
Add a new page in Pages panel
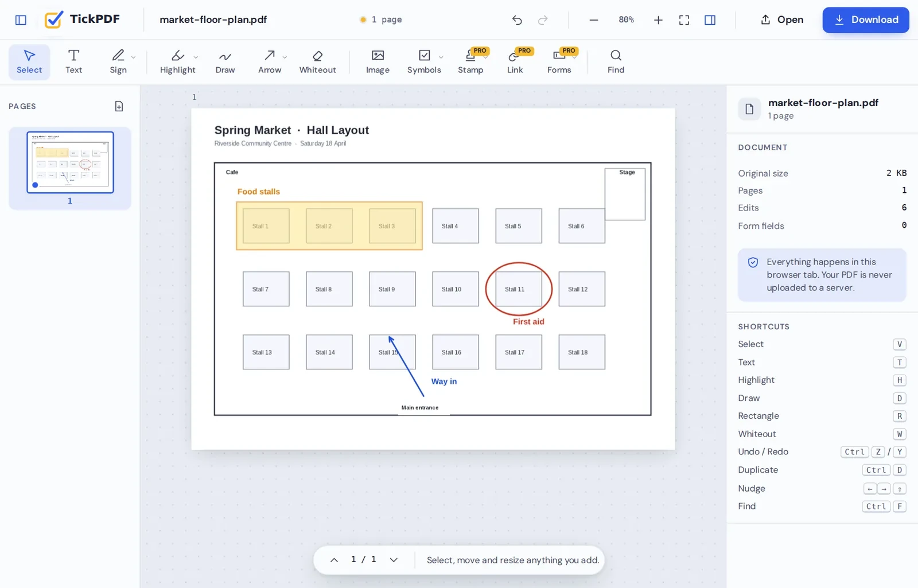click(x=119, y=106)
